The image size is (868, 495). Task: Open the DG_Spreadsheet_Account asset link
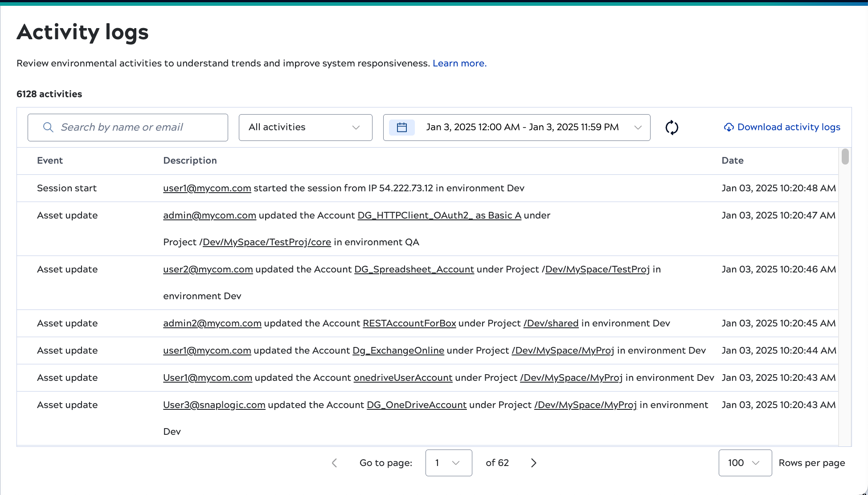click(x=414, y=269)
